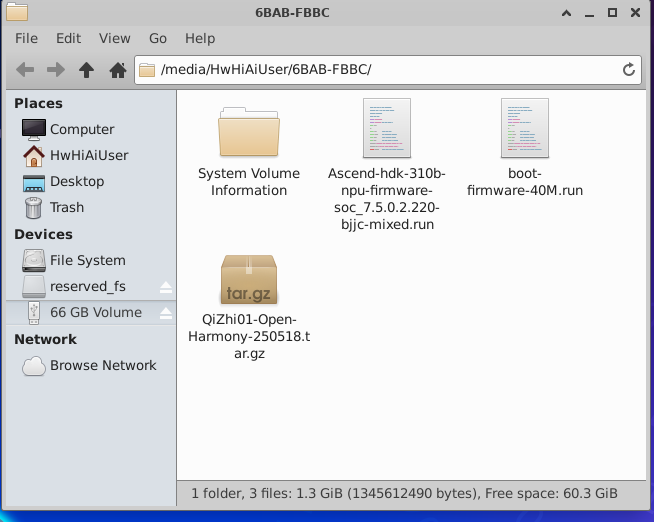Image resolution: width=654 pixels, height=522 pixels.
Task: Open the File menu
Action: pyautogui.click(x=26, y=38)
